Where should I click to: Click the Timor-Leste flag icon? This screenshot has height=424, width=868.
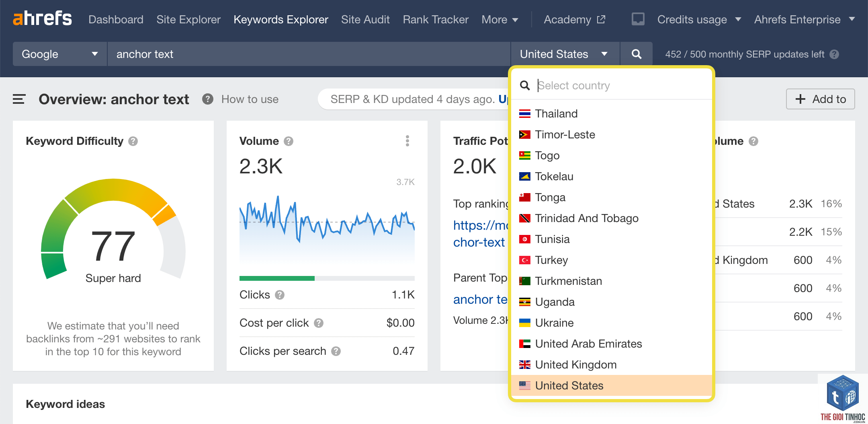click(x=524, y=135)
